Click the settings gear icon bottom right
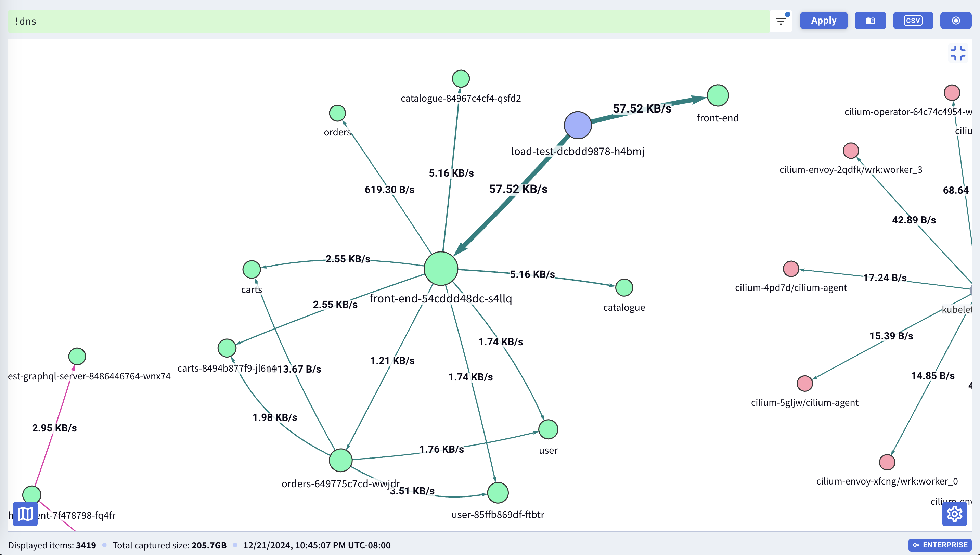Image resolution: width=980 pixels, height=555 pixels. (954, 514)
